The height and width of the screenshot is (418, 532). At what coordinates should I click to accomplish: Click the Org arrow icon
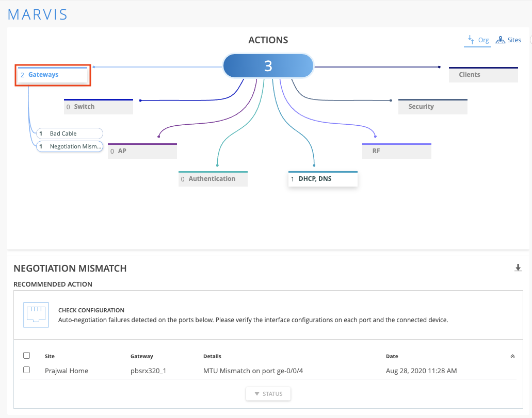(471, 40)
